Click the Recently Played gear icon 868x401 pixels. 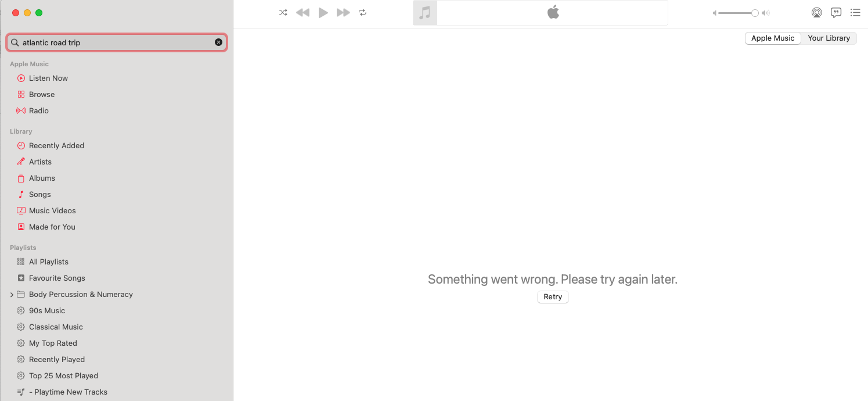[x=21, y=360]
